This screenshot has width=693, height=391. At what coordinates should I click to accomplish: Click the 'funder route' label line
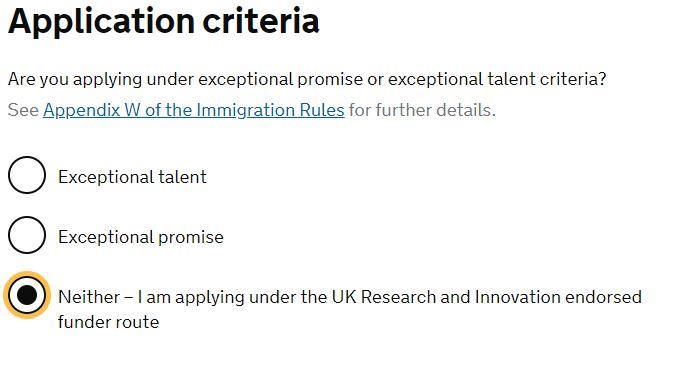pyautogui.click(x=108, y=322)
